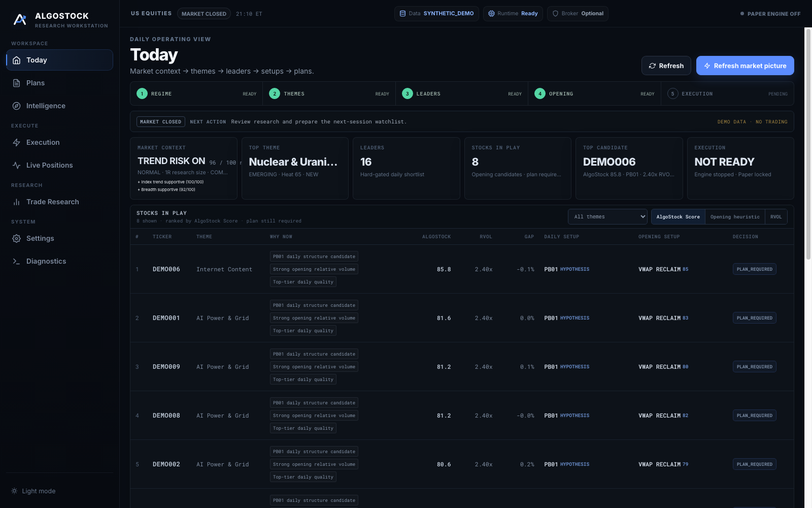Click the Runtime chip icon
The width and height of the screenshot is (812, 508).
click(491, 14)
